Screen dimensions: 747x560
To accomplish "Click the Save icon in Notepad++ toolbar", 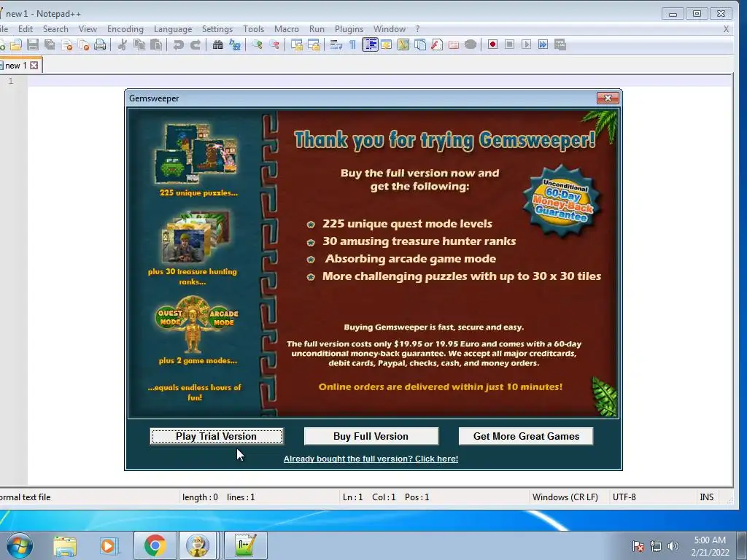I will point(32,44).
